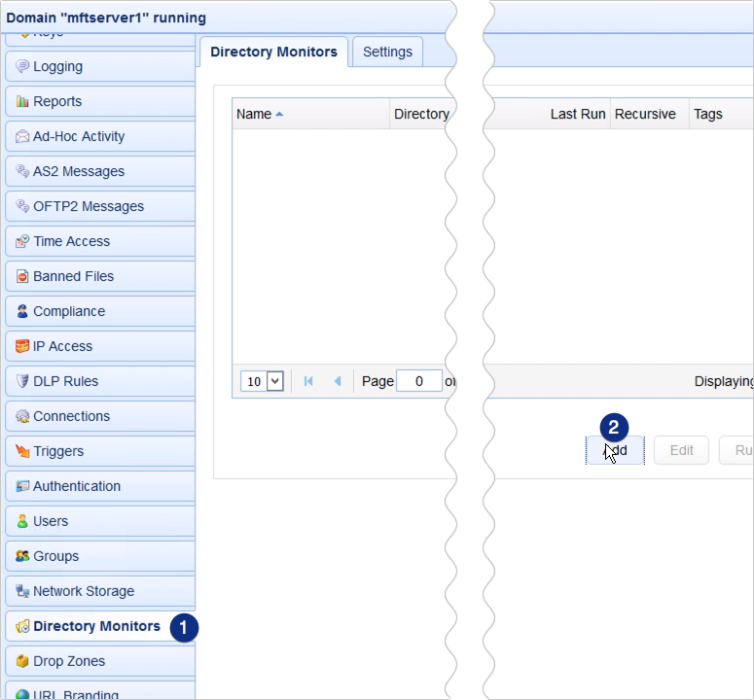
Task: Click the DLP Rules shield icon
Action: pos(22,381)
